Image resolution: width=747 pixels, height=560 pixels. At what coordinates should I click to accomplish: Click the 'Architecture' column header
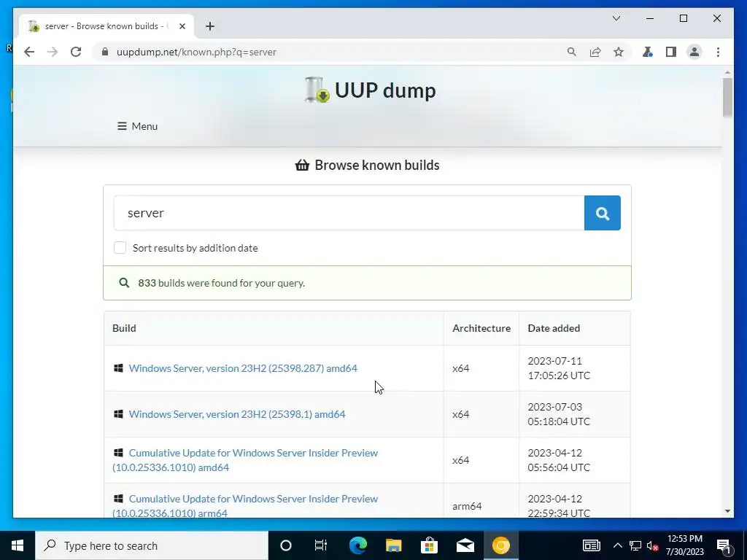pos(481,328)
